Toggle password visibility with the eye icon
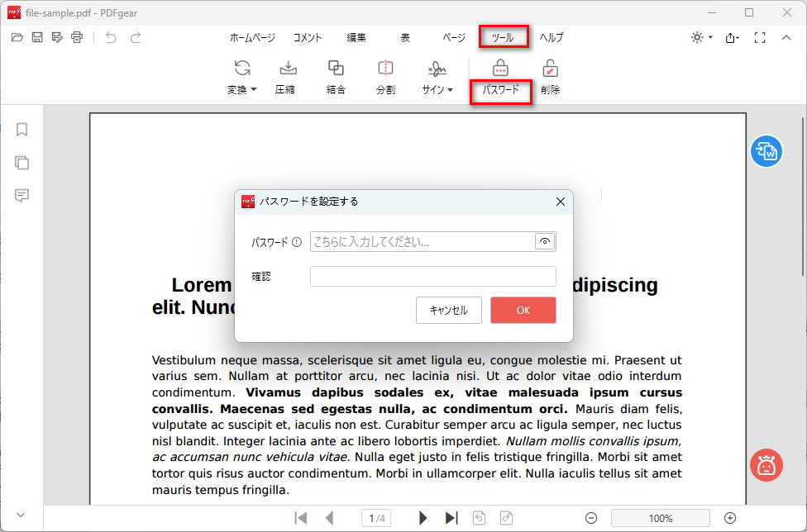807x532 pixels. 545,242
